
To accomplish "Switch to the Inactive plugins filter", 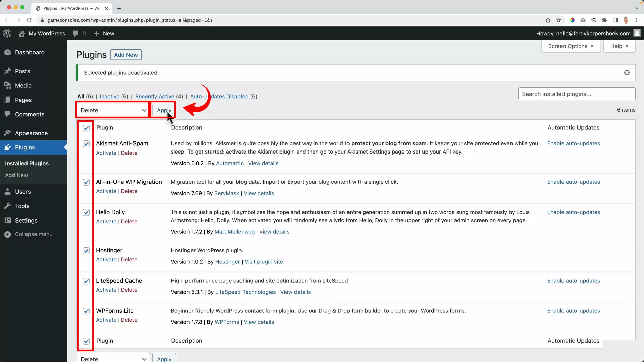I will (109, 96).
